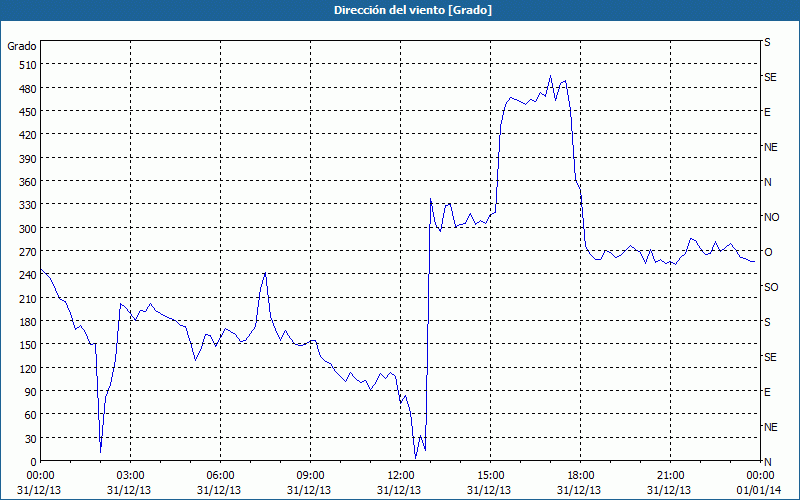The width and height of the screenshot is (800, 500).
Task: Click the 120 y-axis tick label
Action: tap(28, 369)
